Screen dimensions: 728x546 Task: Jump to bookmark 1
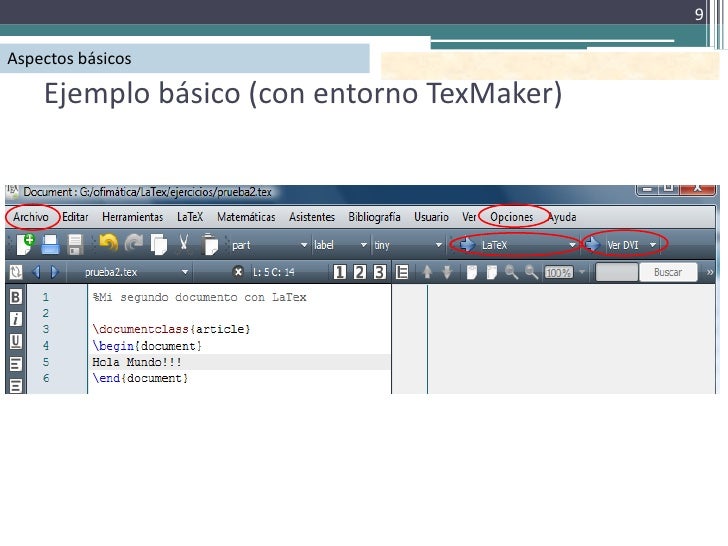339,272
